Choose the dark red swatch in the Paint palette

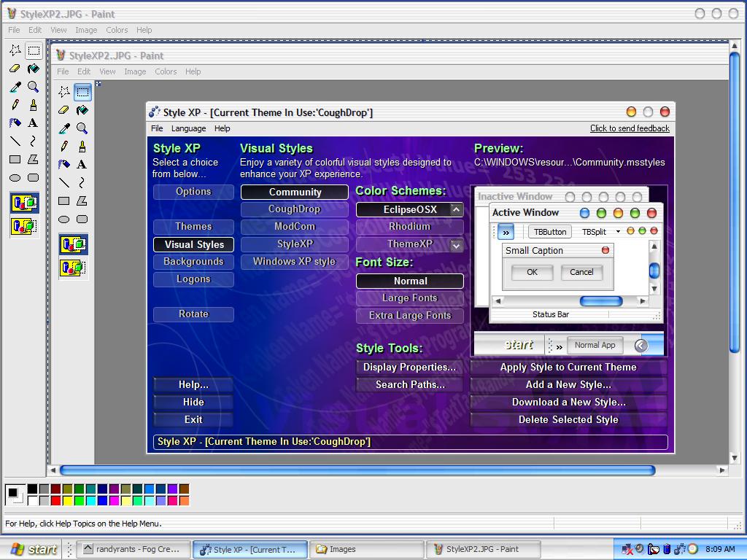(55, 489)
